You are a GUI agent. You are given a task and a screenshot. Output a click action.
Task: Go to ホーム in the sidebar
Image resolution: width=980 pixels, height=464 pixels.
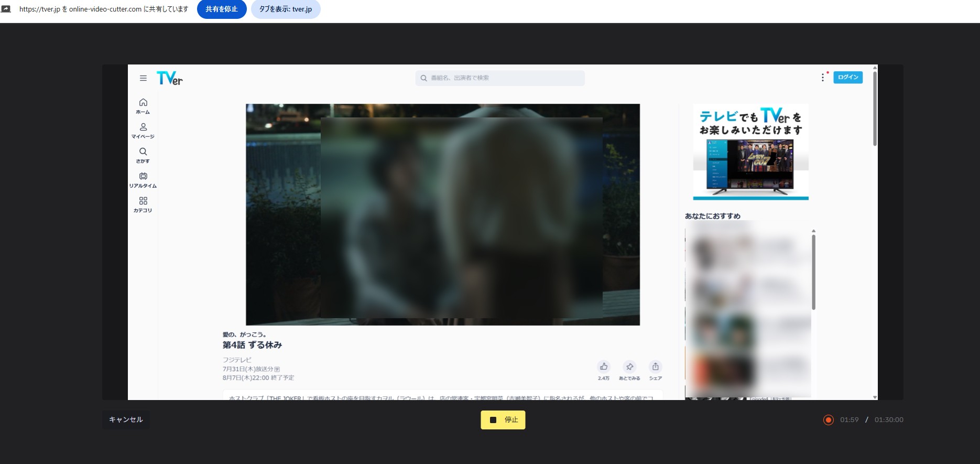[143, 106]
